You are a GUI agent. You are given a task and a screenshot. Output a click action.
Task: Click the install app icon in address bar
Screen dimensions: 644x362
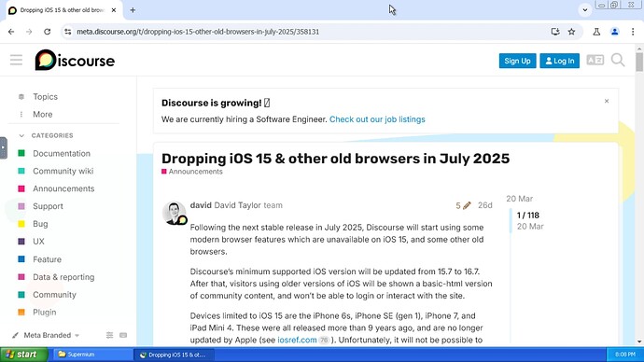[x=555, y=32]
